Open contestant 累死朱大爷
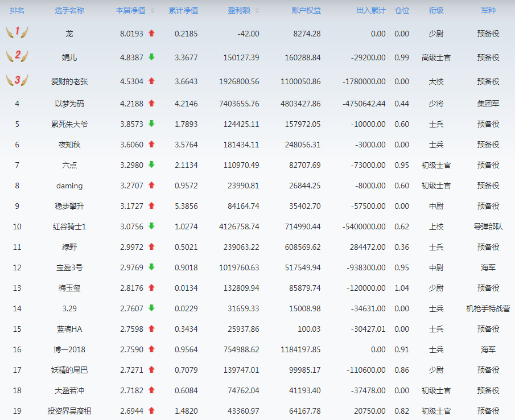 point(69,124)
